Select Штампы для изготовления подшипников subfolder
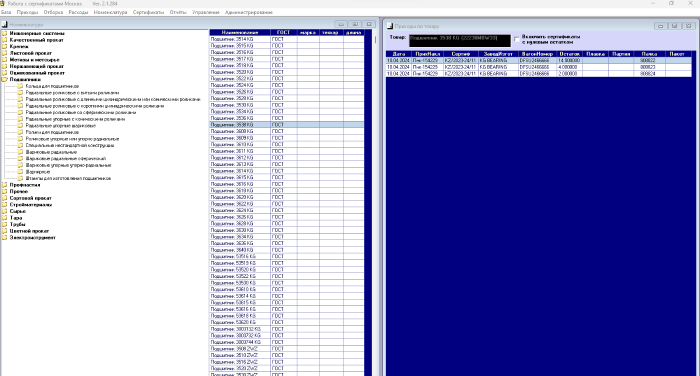This screenshot has height=376, width=700. (x=68, y=178)
